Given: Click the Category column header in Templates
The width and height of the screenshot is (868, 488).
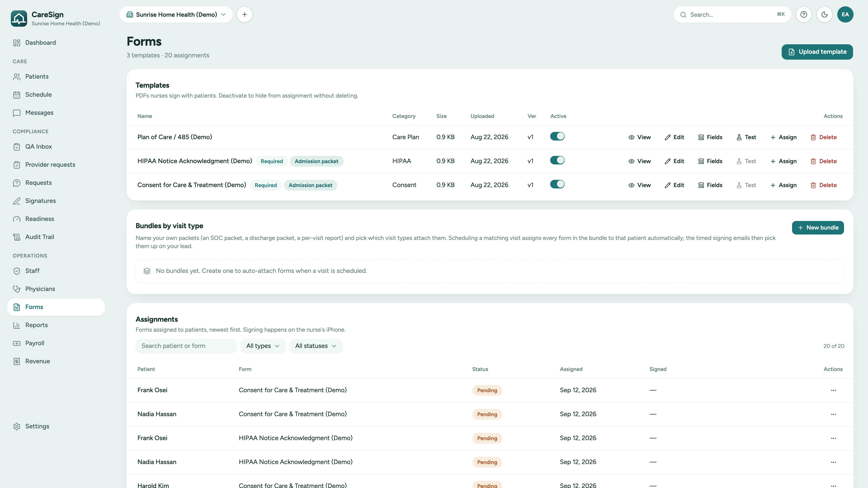Looking at the screenshot, I should click(404, 116).
